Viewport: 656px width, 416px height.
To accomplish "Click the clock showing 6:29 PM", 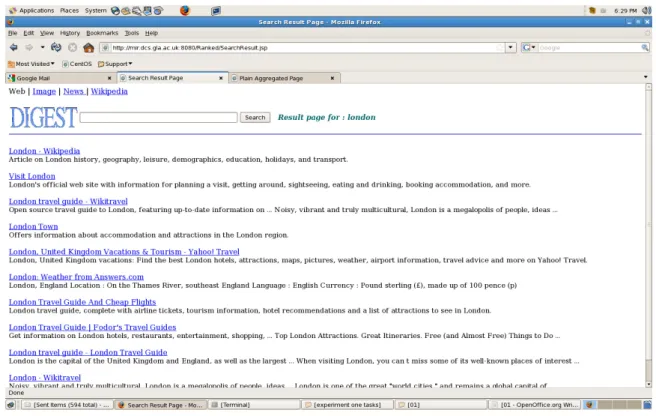I will 625,11.
